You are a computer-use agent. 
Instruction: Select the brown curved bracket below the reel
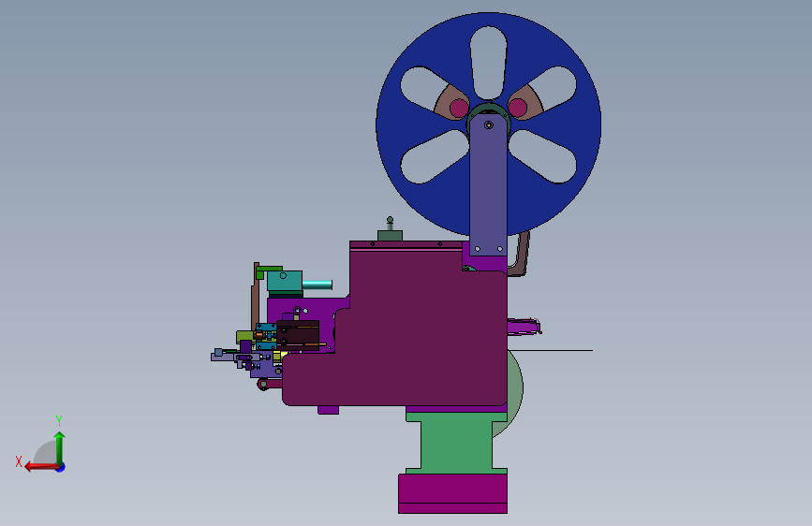[521, 255]
